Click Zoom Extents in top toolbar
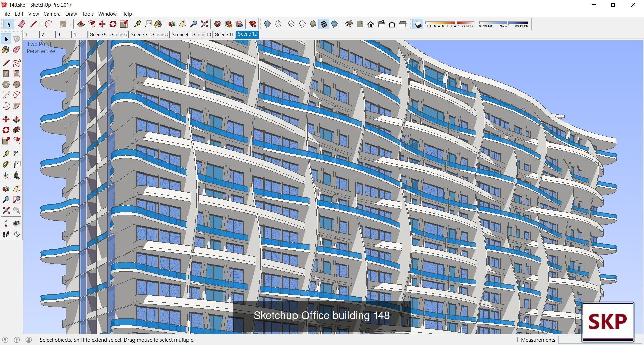Screen dimensions: 644x345 [204, 24]
